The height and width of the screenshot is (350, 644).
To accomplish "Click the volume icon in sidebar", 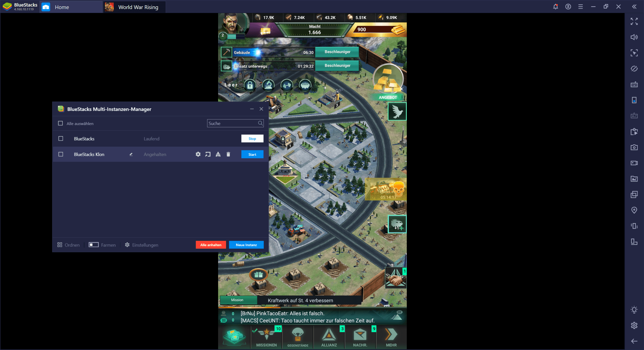I will 634,37.
